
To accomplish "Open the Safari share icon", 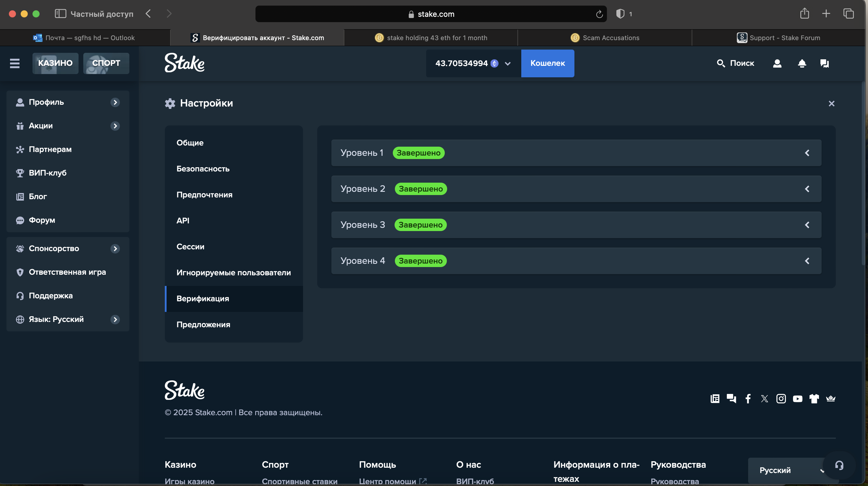I will tap(804, 14).
